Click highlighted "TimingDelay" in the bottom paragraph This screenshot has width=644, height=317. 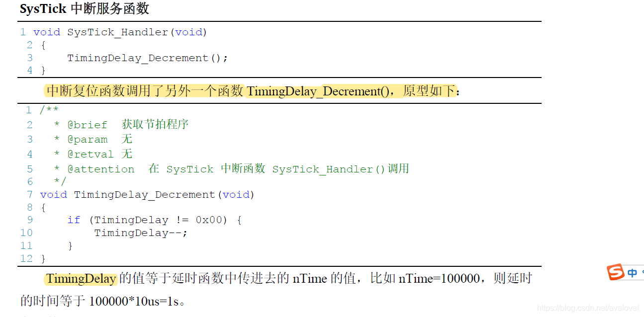81,279
